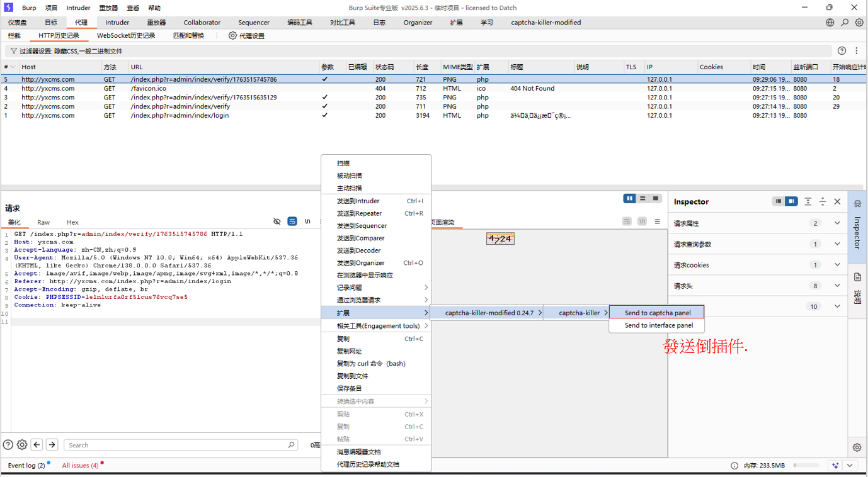Choose Send to interface panel
This screenshot has height=477, width=868.
[657, 325]
